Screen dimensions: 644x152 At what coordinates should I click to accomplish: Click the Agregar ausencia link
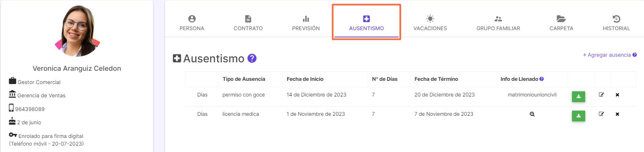607,55
